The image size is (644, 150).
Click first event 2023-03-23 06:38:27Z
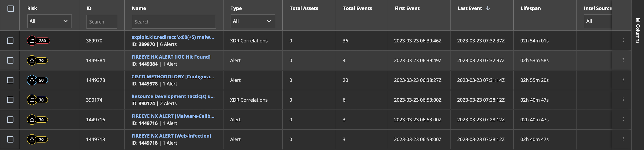pos(417,80)
